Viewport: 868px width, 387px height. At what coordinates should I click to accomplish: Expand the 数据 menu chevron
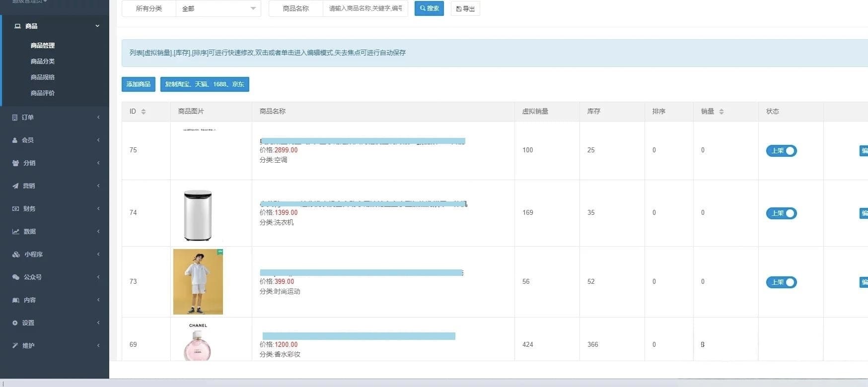click(x=98, y=232)
